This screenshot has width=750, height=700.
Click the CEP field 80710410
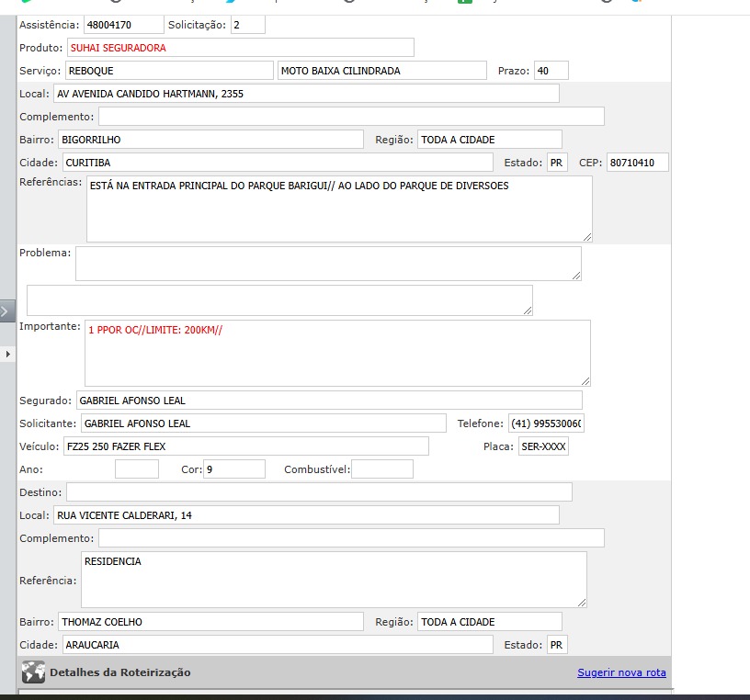point(638,163)
